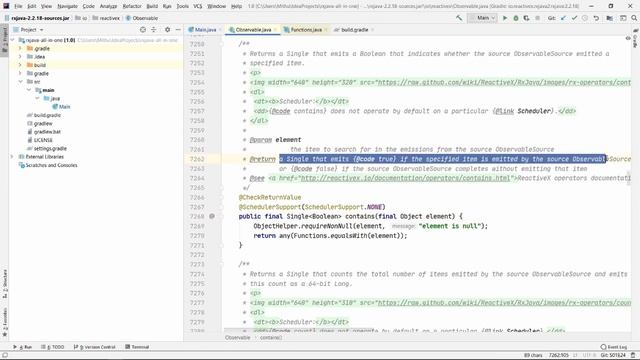Open Project Structure folder icon in toolbar
The image size is (640, 360).
coord(609,18)
